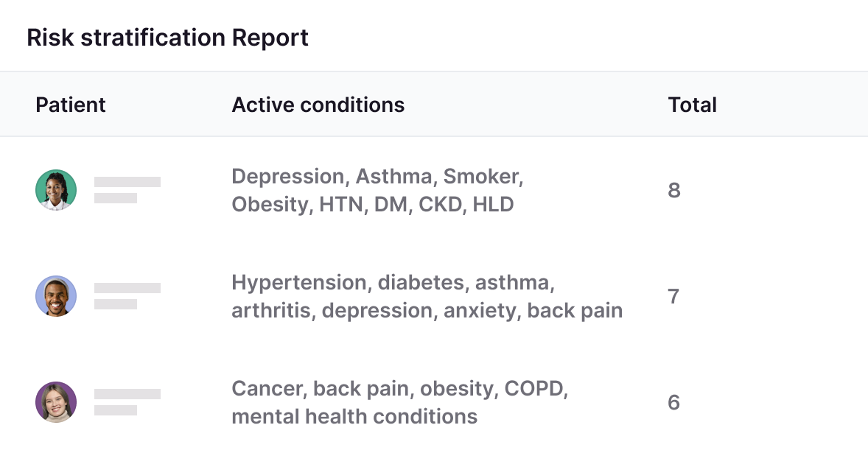Image resolution: width=868 pixels, height=467 pixels.
Task: Click the blue-background male patient avatar
Action: tap(56, 296)
